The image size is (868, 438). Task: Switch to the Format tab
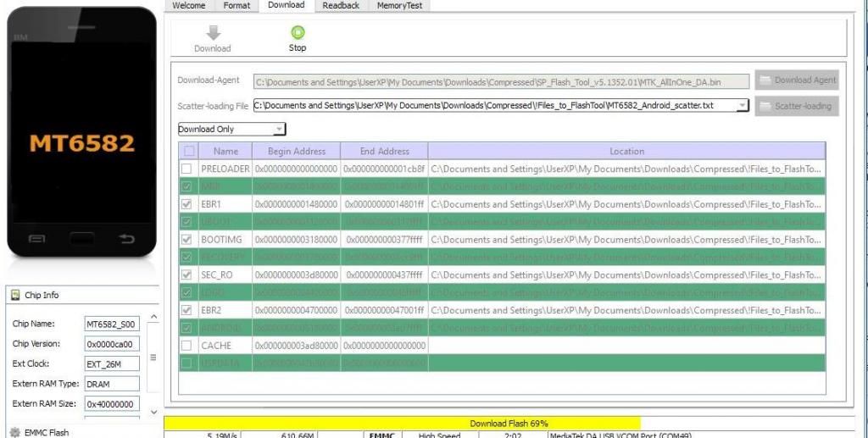click(x=236, y=5)
